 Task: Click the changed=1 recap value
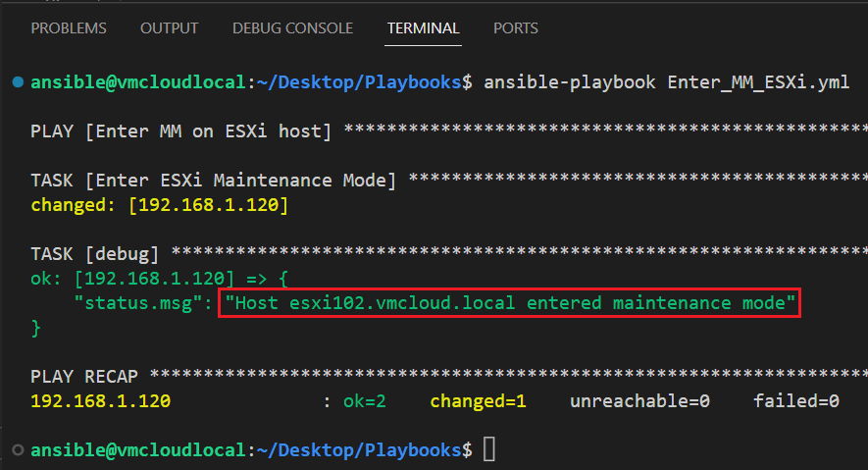(479, 401)
